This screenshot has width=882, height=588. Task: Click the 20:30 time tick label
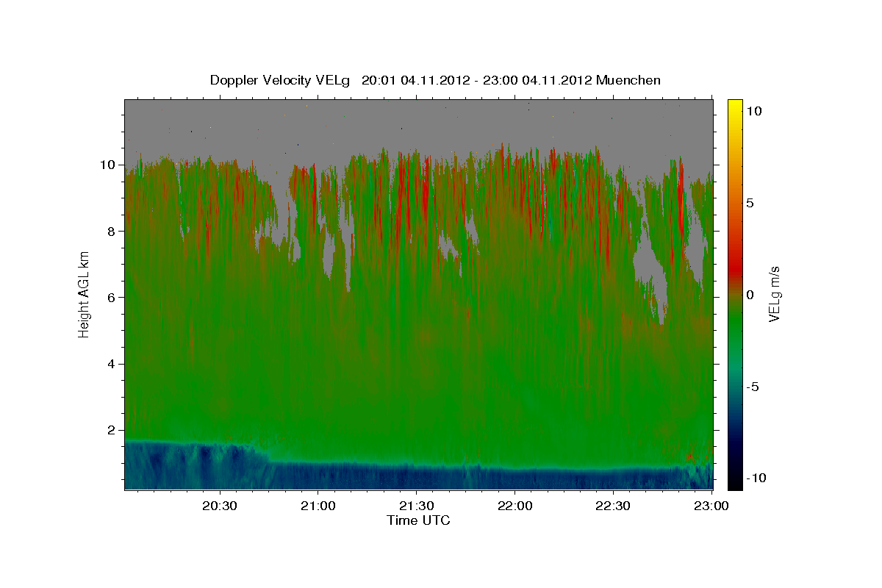point(220,506)
